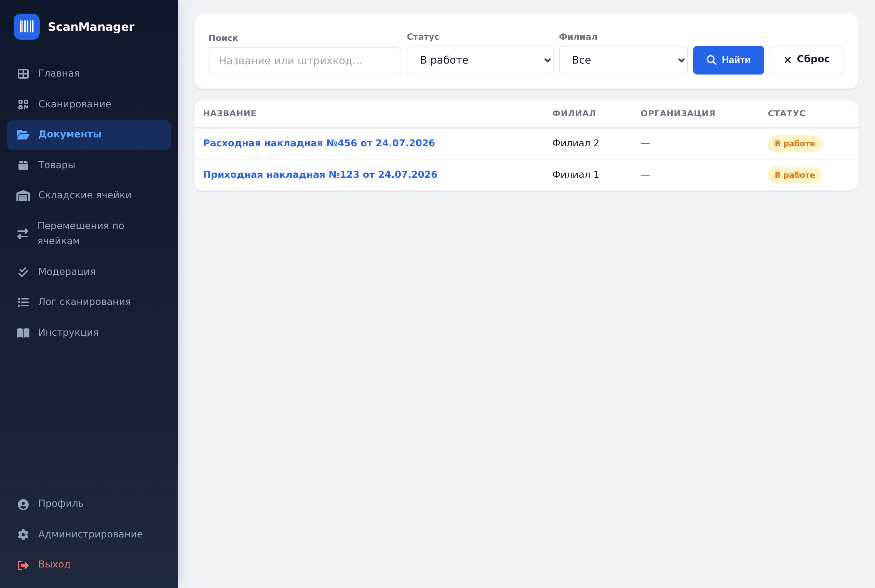Click the ScanManager title text
Image resolution: width=875 pixels, height=588 pixels.
click(x=91, y=27)
